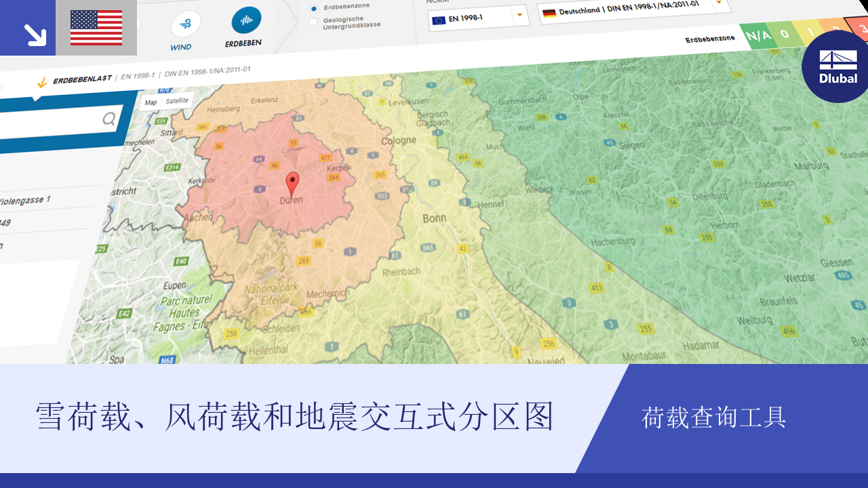Screen dimensions: 868x488
Task: Click the search magnifier icon
Action: coord(108,119)
